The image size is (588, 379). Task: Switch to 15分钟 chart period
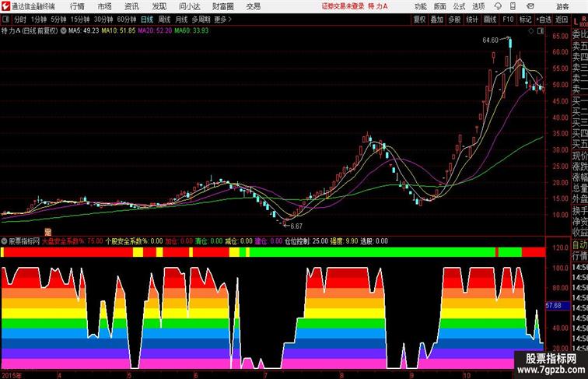pyautogui.click(x=80, y=19)
